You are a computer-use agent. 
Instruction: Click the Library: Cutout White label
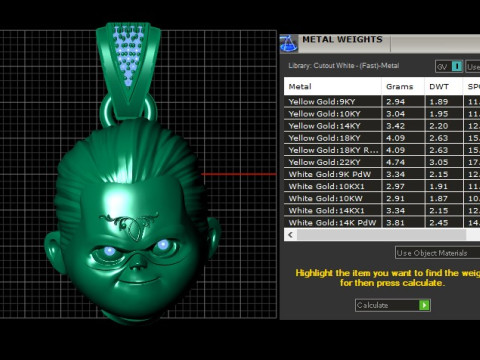pos(344,66)
